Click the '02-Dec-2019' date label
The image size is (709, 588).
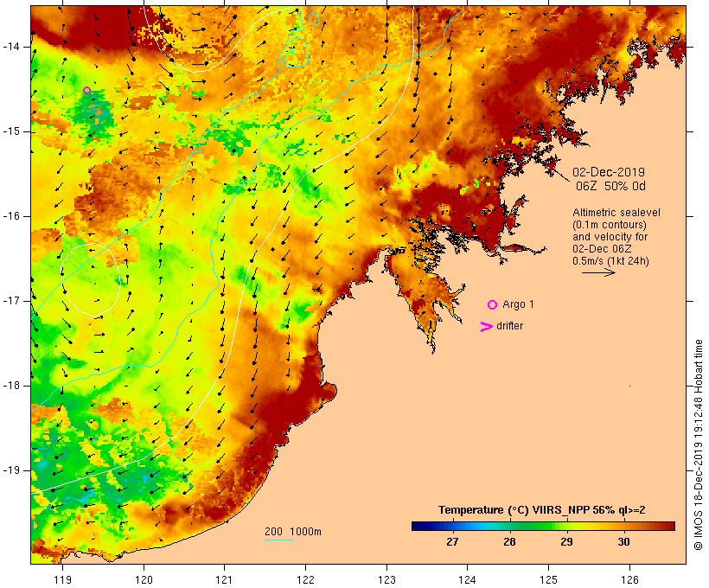point(609,172)
